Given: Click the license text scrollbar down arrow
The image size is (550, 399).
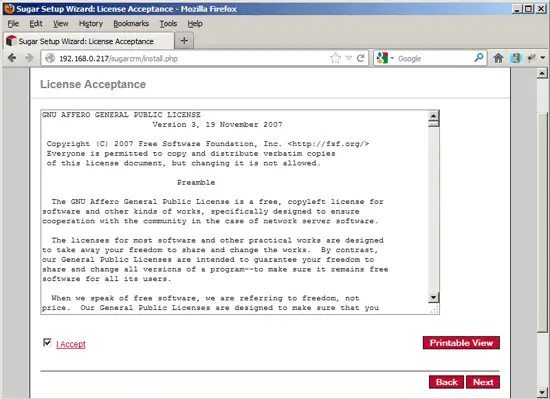Looking at the screenshot, I should click(x=433, y=298).
